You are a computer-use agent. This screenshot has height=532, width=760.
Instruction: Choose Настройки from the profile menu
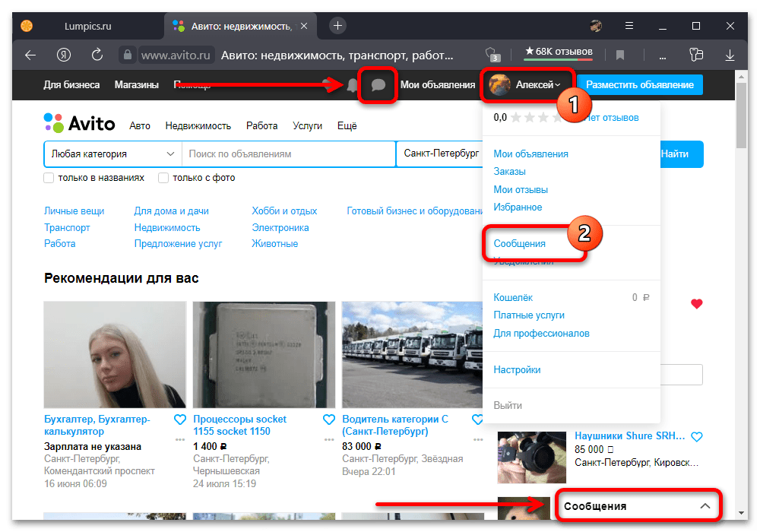[517, 369]
